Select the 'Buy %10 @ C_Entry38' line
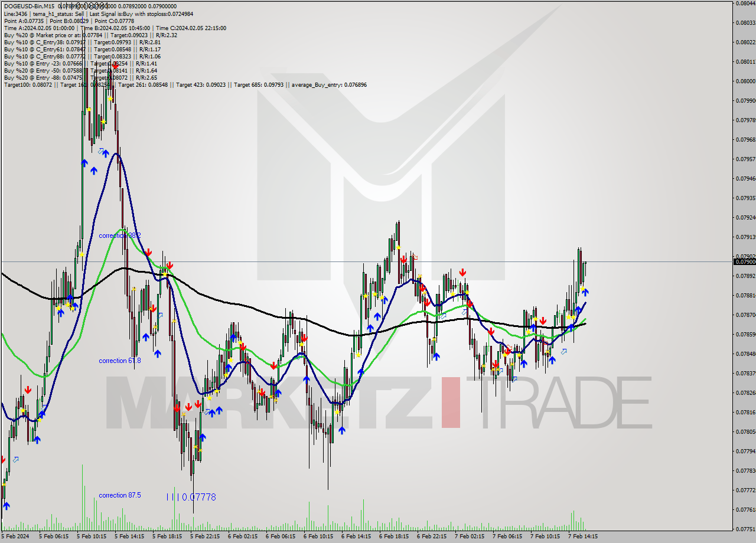Screen dimensions: 756x543 [82, 42]
